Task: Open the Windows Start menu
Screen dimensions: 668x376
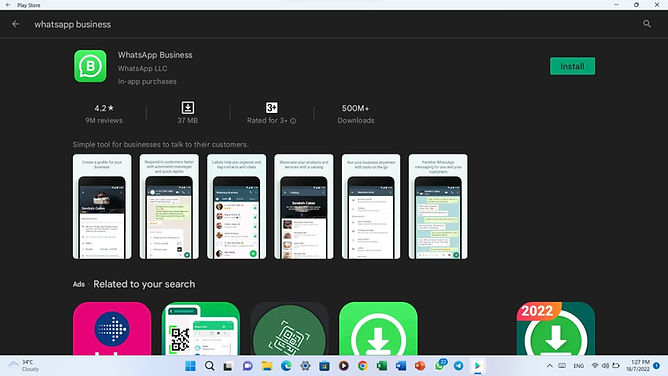Action: [x=190, y=366]
